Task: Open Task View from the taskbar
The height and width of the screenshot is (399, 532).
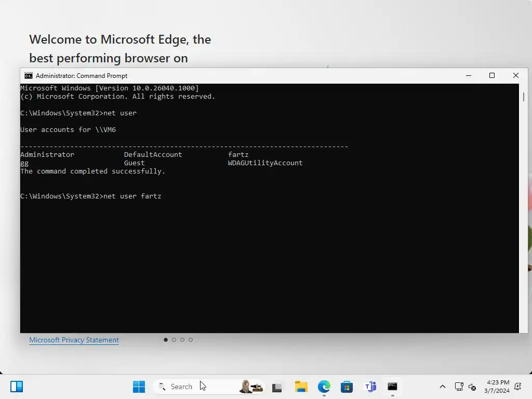Action: tap(277, 387)
